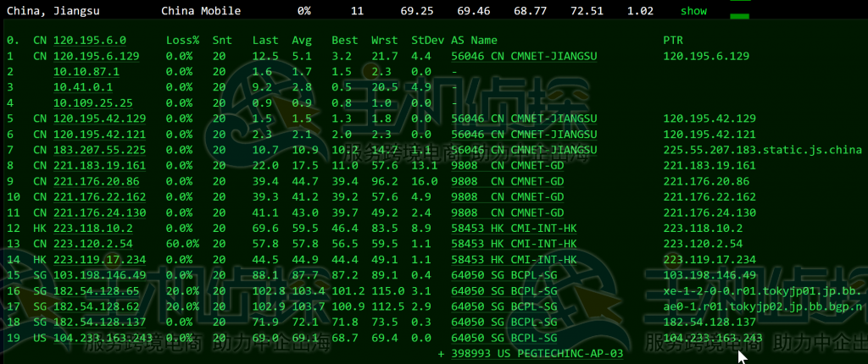
Task: Open hop 11 IP link 221.176.24.130
Action: point(100,212)
